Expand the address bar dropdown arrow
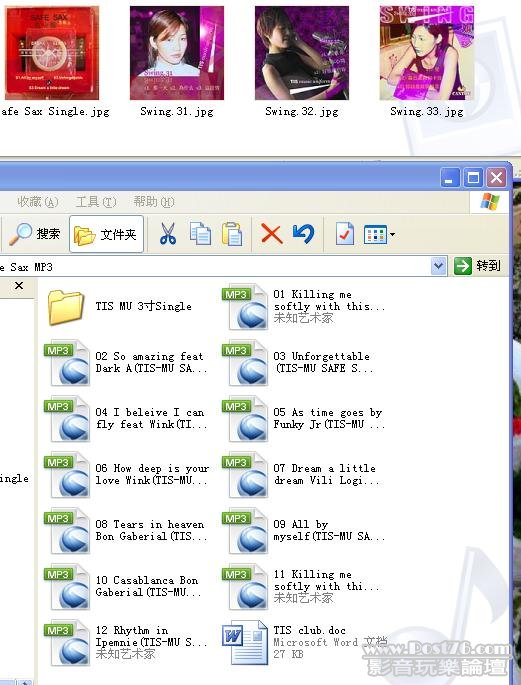Screen dimensions: 521x685 point(438,266)
